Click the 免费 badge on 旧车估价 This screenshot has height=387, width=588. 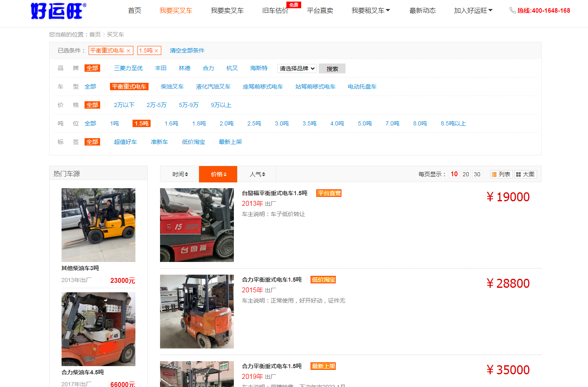coord(294,5)
